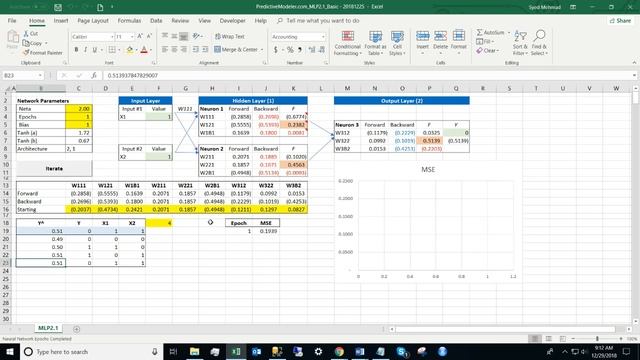
Task: Apply the red Font Color
Action: (x=144, y=50)
